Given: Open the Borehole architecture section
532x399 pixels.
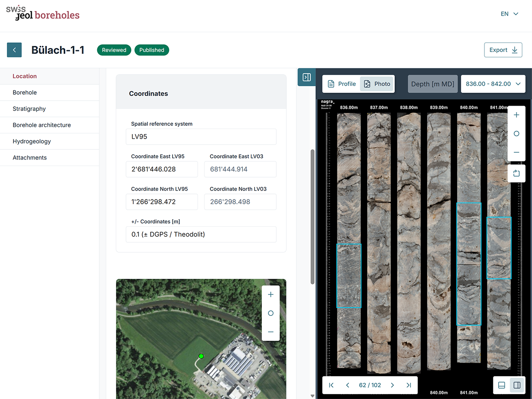Looking at the screenshot, I should (x=49, y=125).
